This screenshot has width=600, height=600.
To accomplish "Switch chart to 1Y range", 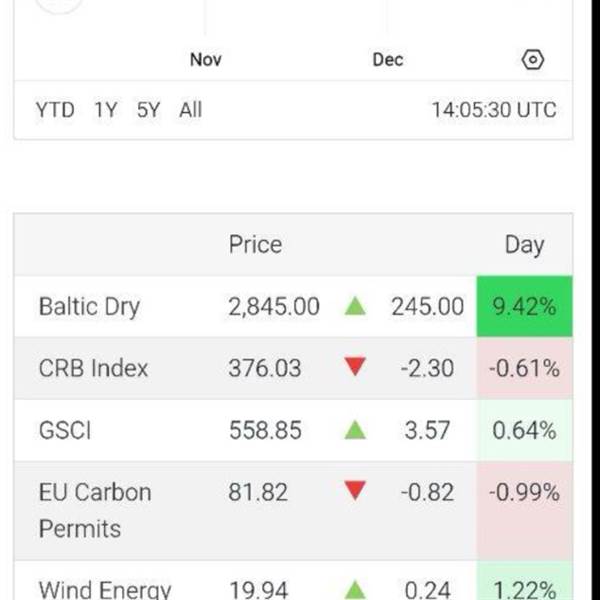I will point(105,110).
